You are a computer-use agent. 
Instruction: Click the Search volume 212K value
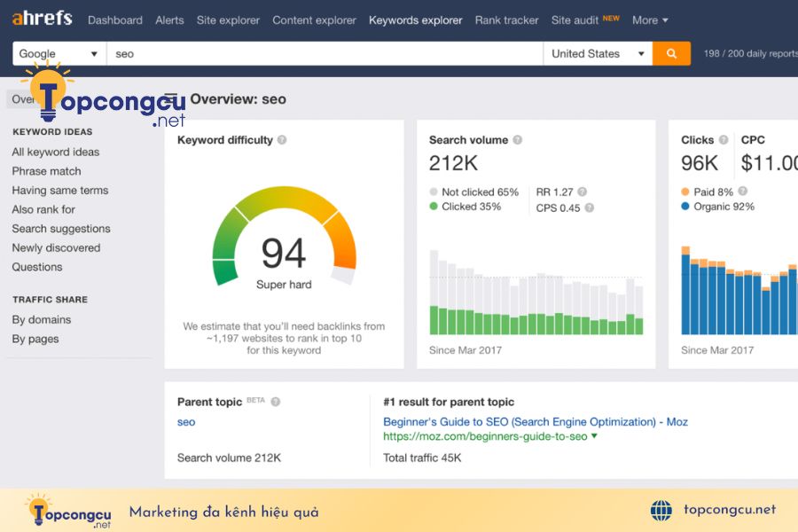click(453, 163)
